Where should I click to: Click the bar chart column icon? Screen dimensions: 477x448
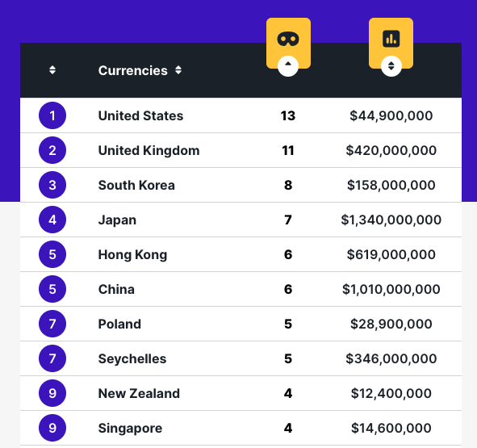coord(391,39)
